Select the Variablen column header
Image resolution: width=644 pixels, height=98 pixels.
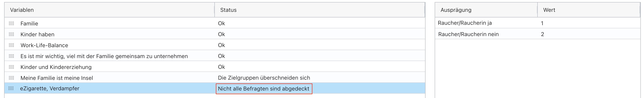point(22,10)
